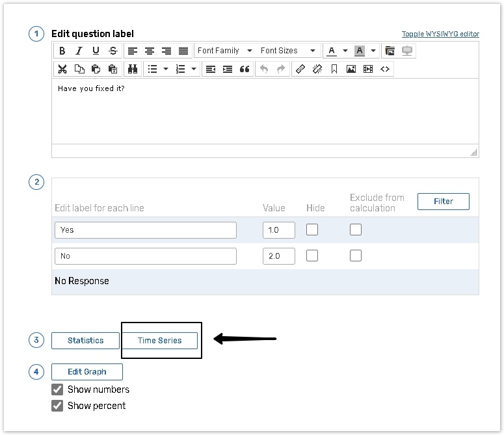Insert a link with chain icon

click(x=300, y=69)
